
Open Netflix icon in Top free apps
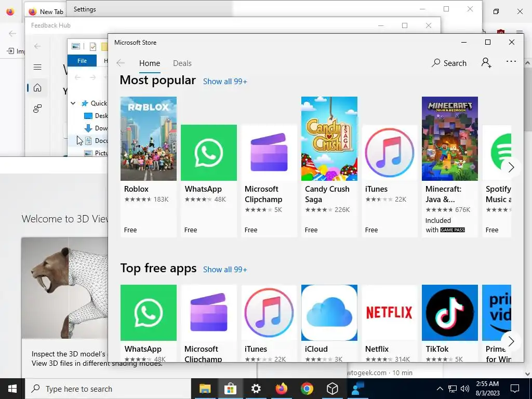pos(390,312)
